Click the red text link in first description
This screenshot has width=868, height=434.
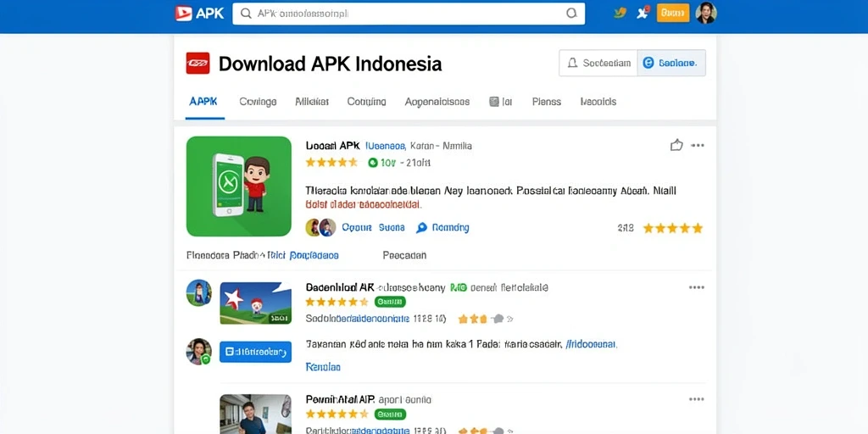click(364, 205)
